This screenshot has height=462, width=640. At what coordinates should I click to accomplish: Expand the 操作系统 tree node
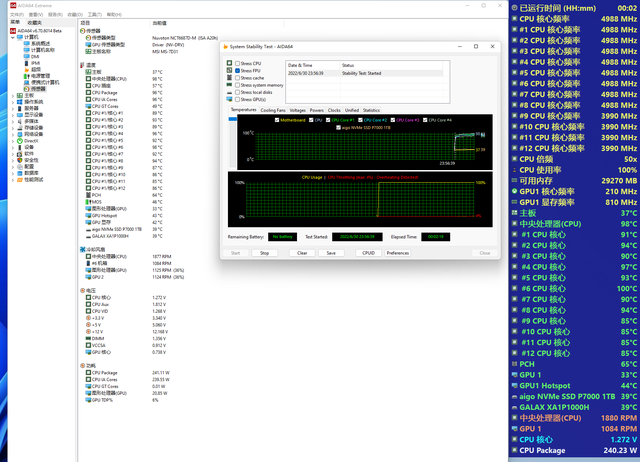[12, 100]
